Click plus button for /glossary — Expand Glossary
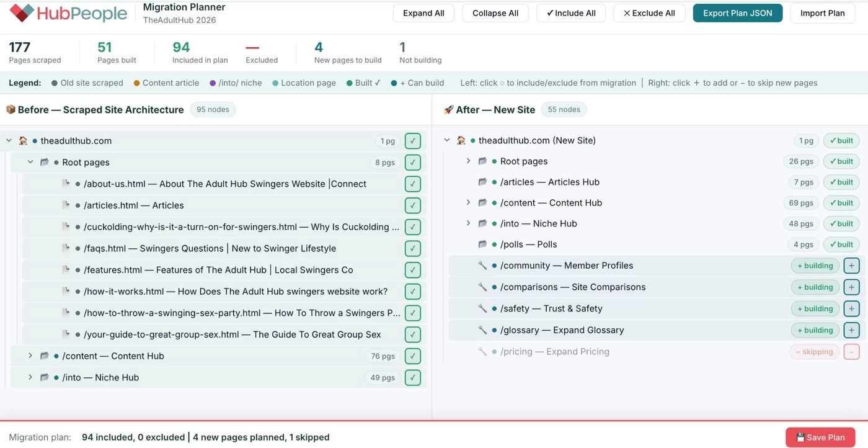Viewport: 868px width, 448px height. click(851, 330)
